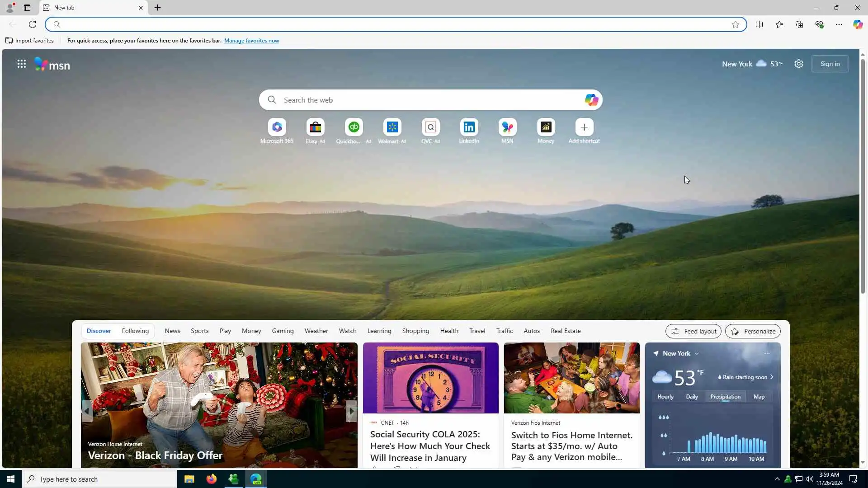Expand New York location dropdown in weather card
The image size is (868, 488).
point(697,354)
